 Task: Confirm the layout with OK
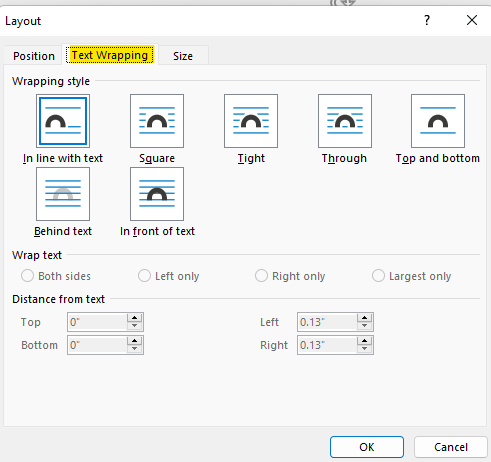tap(367, 447)
